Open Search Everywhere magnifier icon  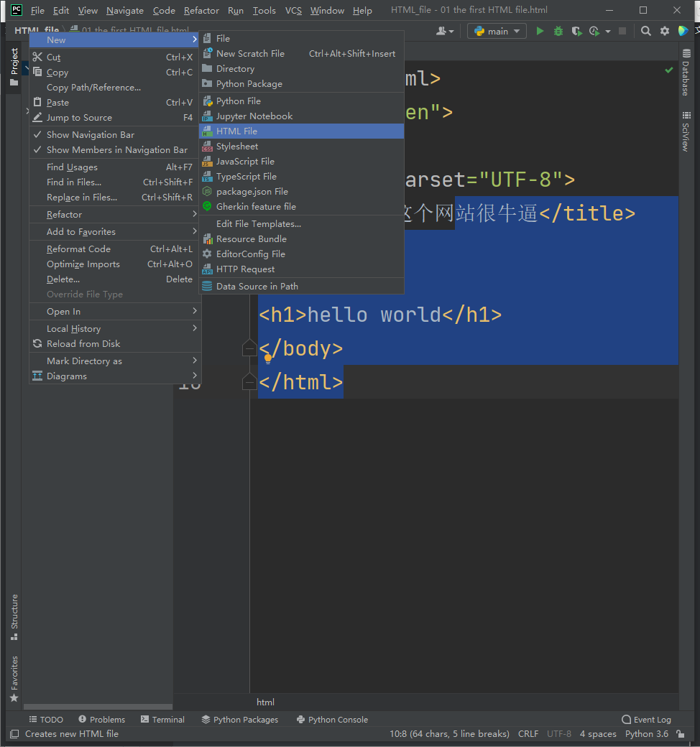point(645,32)
